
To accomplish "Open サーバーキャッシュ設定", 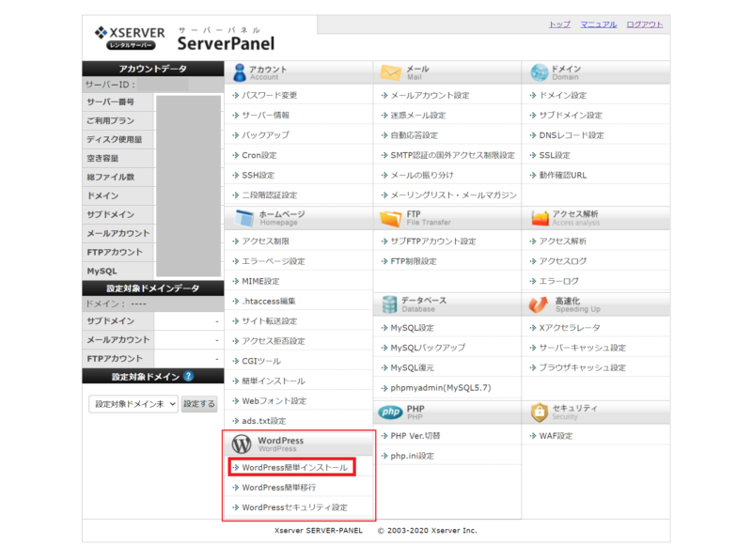I will (582, 348).
